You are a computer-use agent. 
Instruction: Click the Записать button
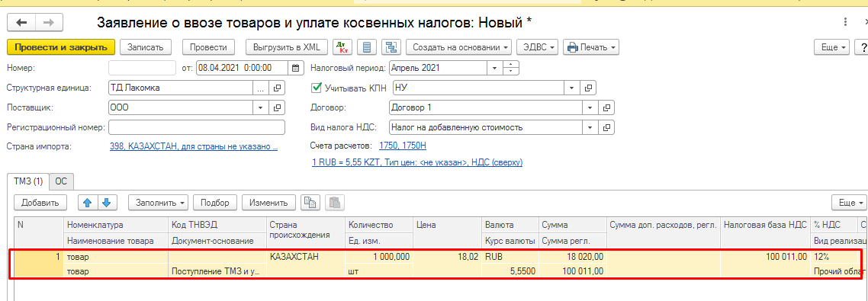(146, 47)
